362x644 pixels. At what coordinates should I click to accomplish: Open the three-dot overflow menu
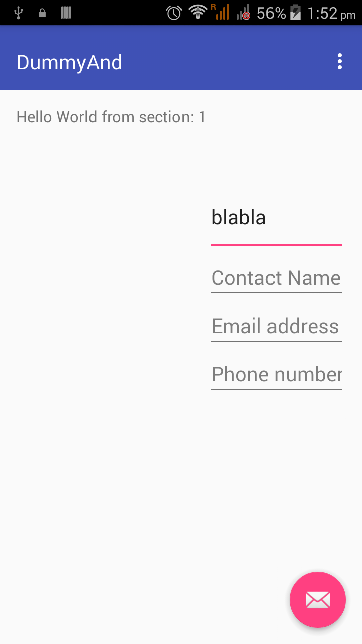(x=340, y=61)
